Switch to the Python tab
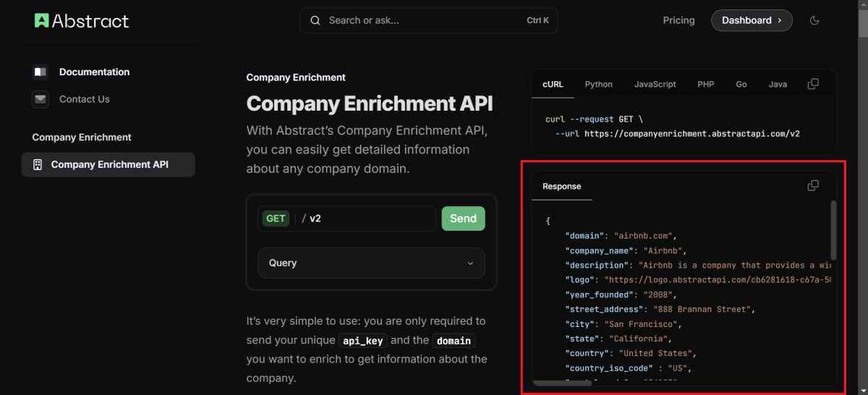868x395 pixels. [x=599, y=84]
